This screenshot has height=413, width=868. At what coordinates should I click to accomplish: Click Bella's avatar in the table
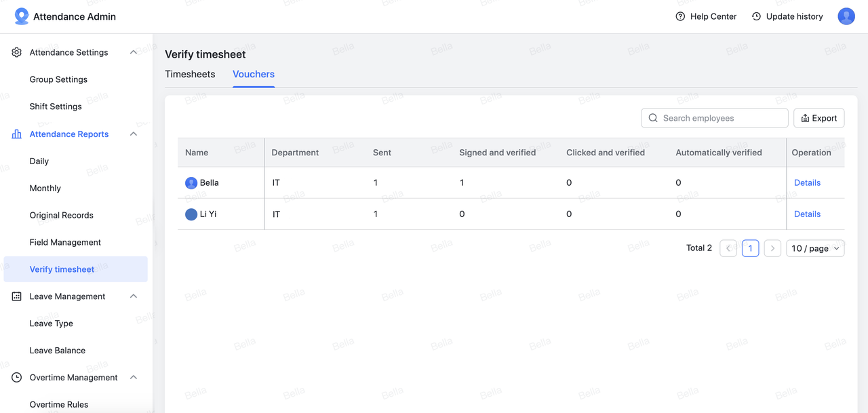tap(191, 183)
